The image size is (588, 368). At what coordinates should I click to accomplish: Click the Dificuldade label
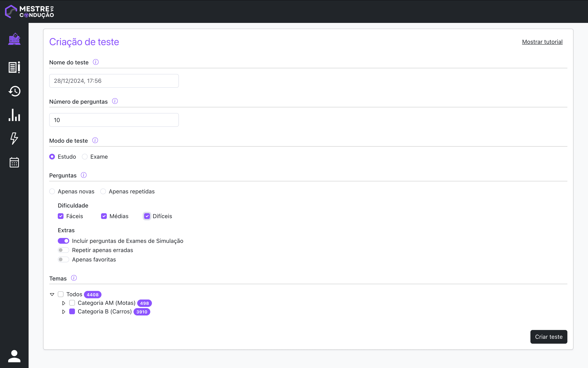coord(73,205)
